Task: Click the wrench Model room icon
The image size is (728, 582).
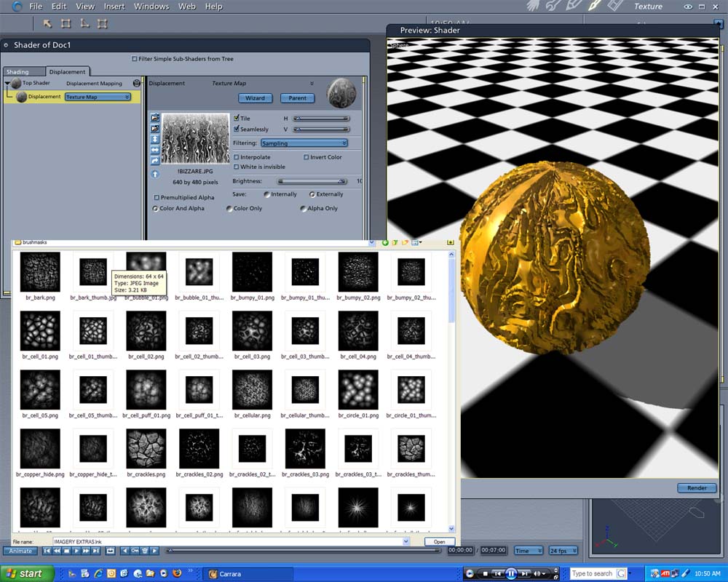Action: click(553, 6)
